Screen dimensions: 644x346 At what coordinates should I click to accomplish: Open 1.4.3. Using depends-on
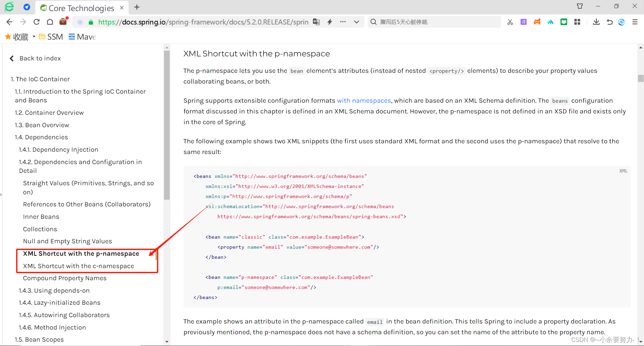tap(54, 291)
